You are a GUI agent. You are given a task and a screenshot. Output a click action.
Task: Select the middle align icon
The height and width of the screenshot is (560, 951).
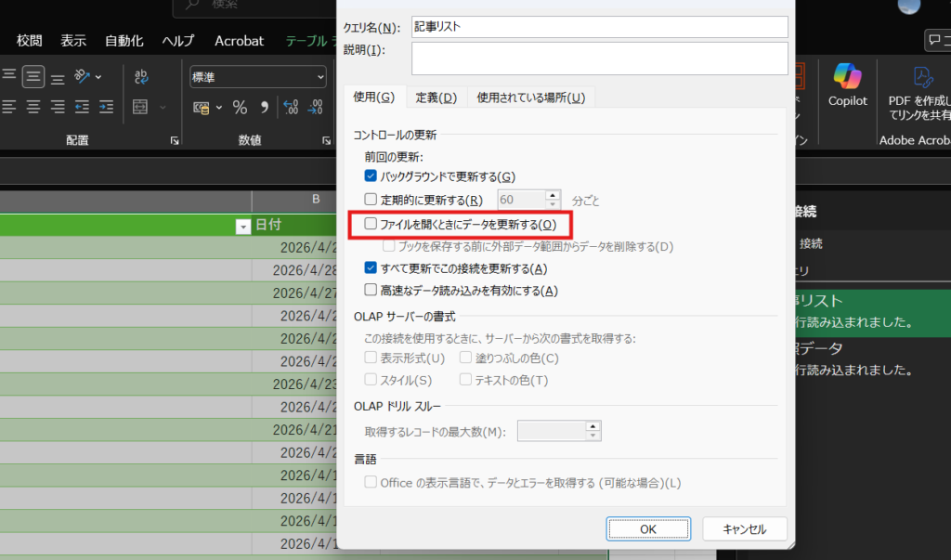tap(33, 77)
